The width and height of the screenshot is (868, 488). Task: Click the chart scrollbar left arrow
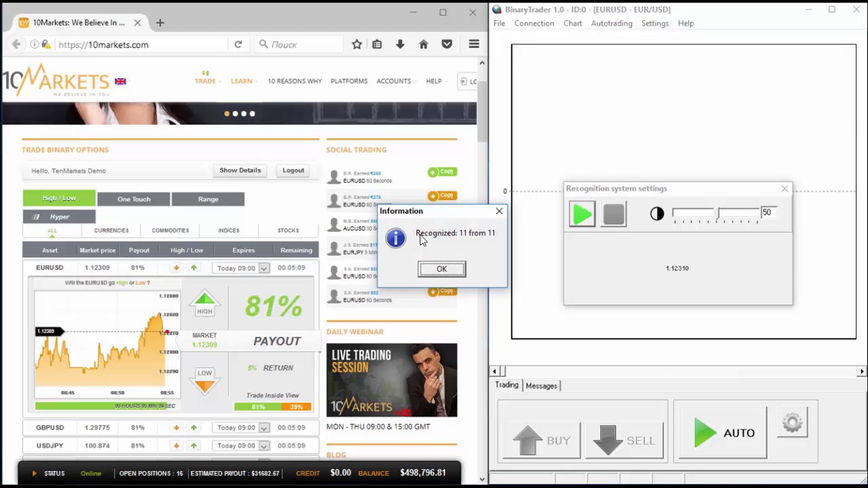[x=494, y=371]
